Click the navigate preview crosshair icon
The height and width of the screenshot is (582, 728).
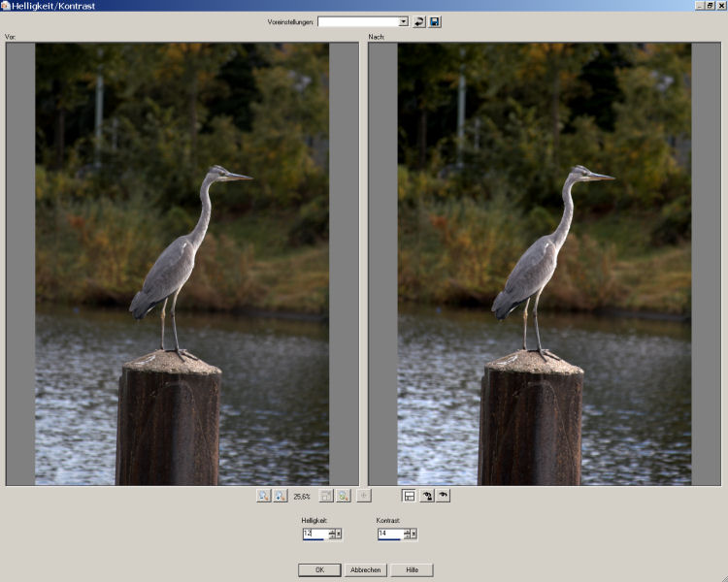[364, 496]
